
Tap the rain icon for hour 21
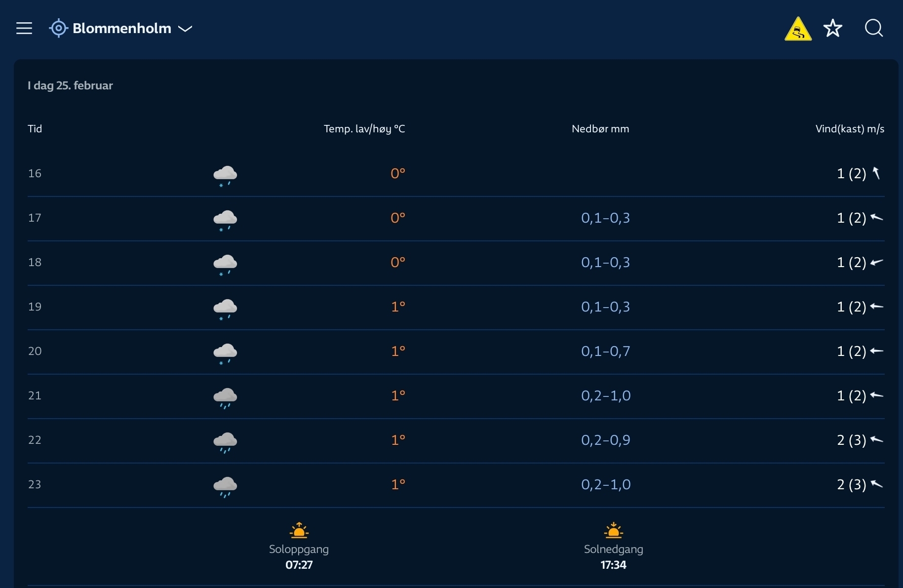tap(225, 397)
